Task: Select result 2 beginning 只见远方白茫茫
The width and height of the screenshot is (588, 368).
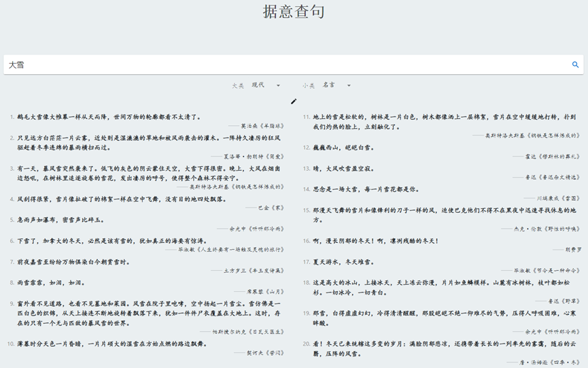Action: 149,143
